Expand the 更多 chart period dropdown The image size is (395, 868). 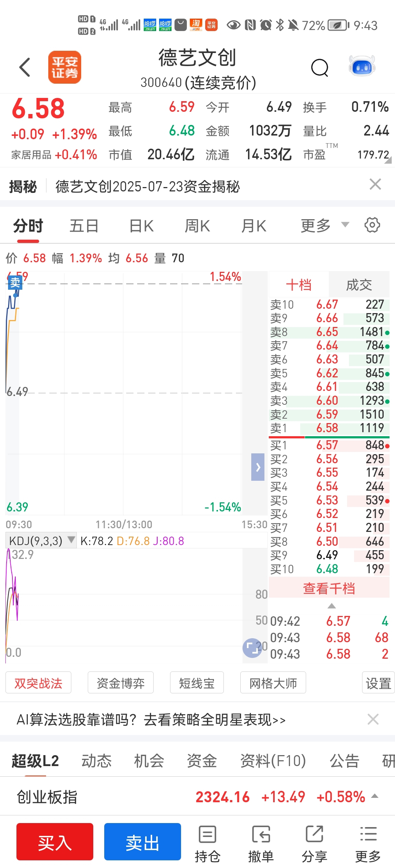[x=325, y=225]
